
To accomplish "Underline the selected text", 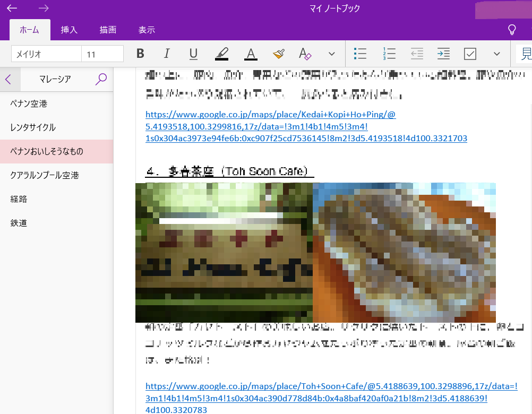I will click(x=193, y=54).
